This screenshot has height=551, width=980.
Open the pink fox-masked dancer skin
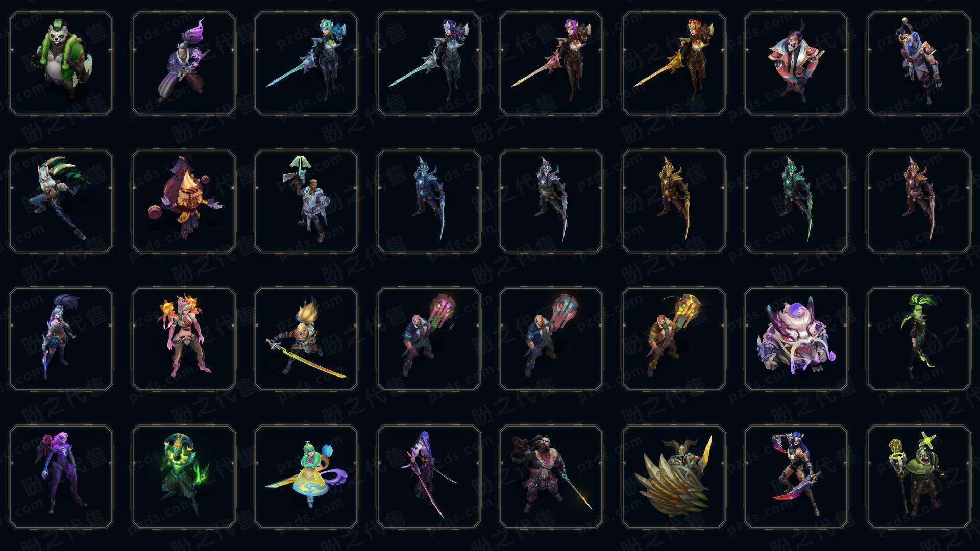click(x=184, y=339)
